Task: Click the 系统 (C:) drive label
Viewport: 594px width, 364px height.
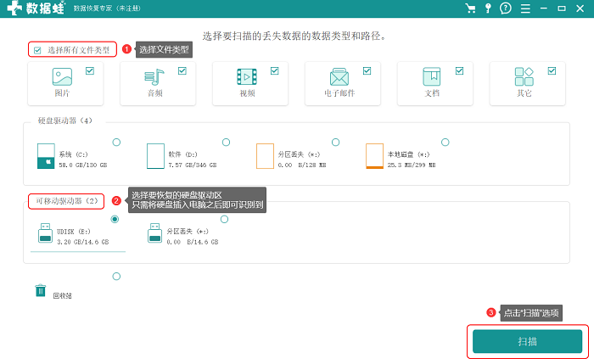Action: (73, 154)
